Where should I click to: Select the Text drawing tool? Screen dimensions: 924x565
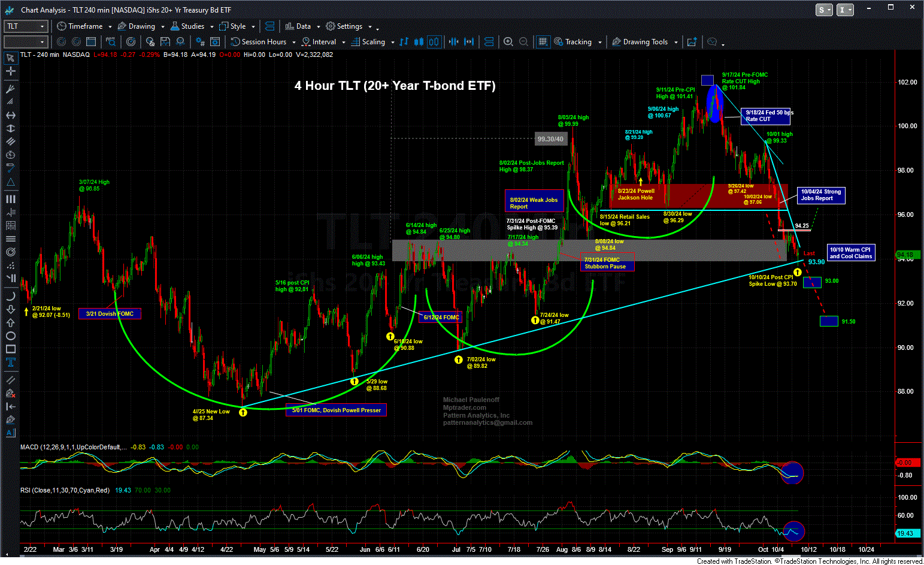click(x=10, y=362)
